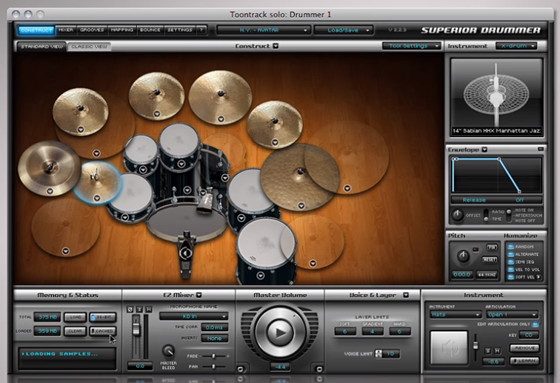Adjust the EZ Mixer channel fader

click(x=136, y=329)
